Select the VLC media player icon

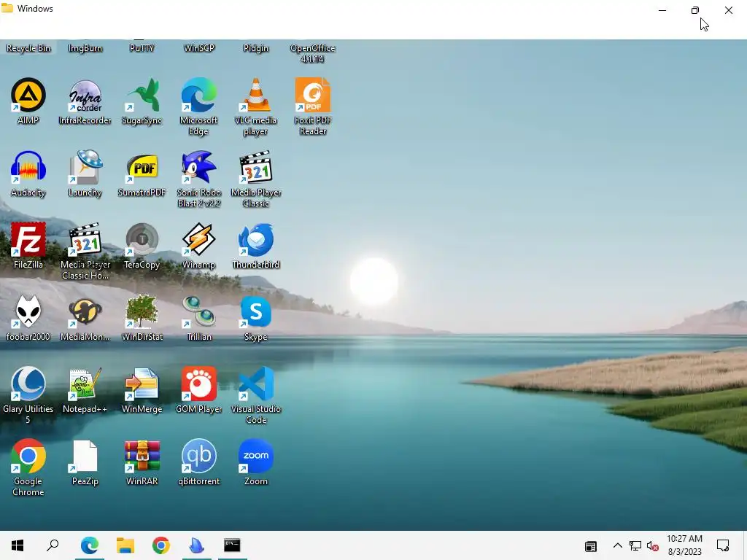256,106
